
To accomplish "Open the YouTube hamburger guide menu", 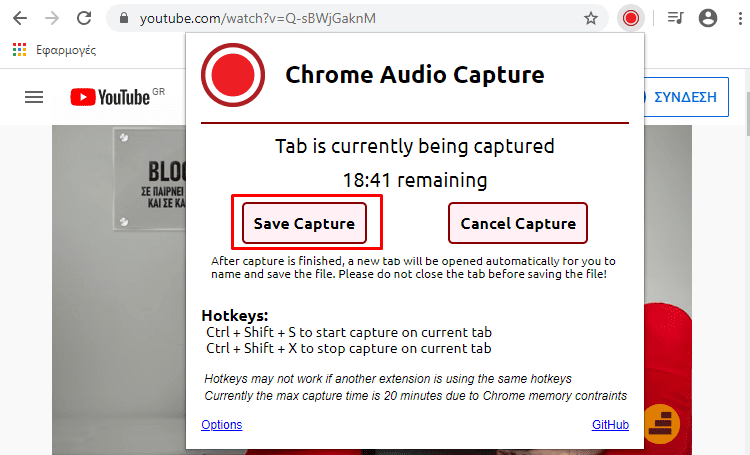I will (34, 97).
